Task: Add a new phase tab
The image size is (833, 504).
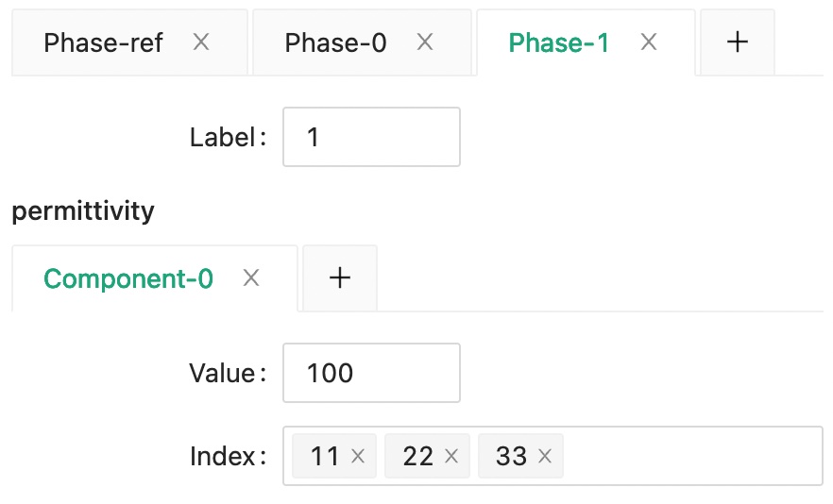Action: tap(737, 42)
